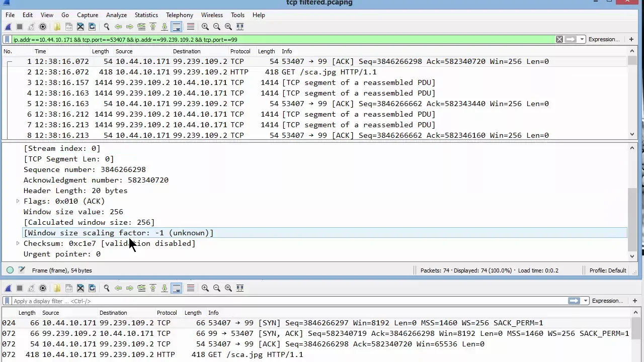Image resolution: width=644 pixels, height=362 pixels.
Task: Click Expression... button next to green filter
Action: tap(604, 39)
